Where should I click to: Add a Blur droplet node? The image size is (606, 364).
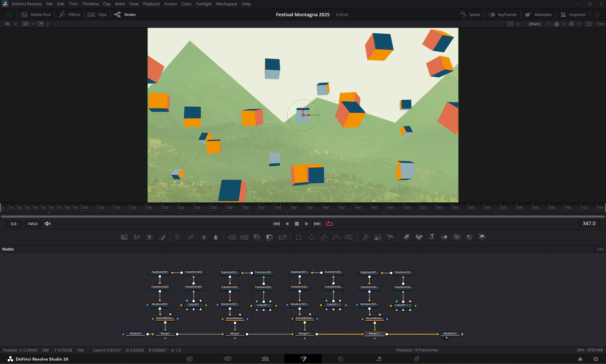tap(216, 237)
